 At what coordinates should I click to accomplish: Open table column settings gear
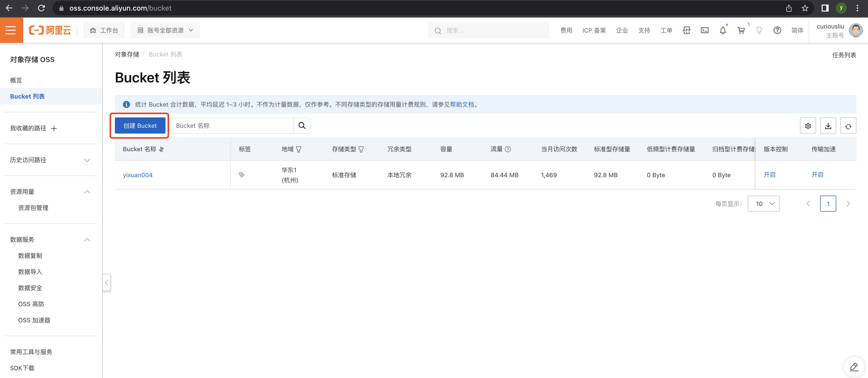pyautogui.click(x=808, y=126)
